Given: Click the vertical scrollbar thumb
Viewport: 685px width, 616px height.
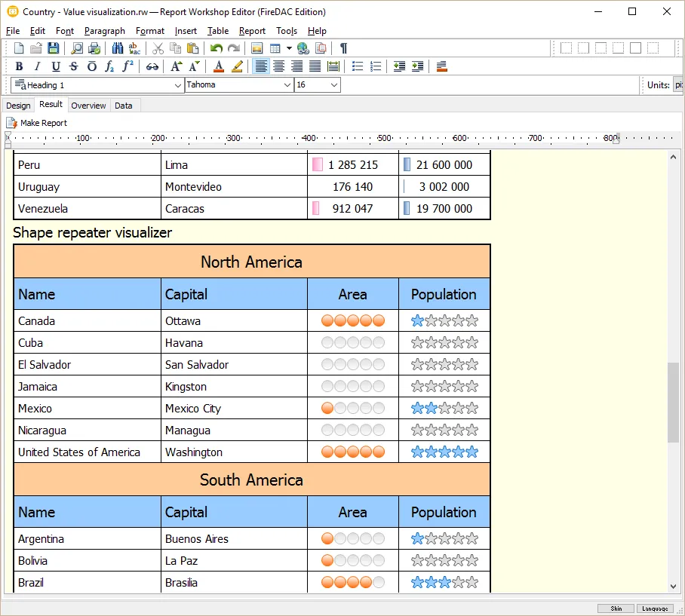Looking at the screenshot, I should pyautogui.click(x=673, y=402).
